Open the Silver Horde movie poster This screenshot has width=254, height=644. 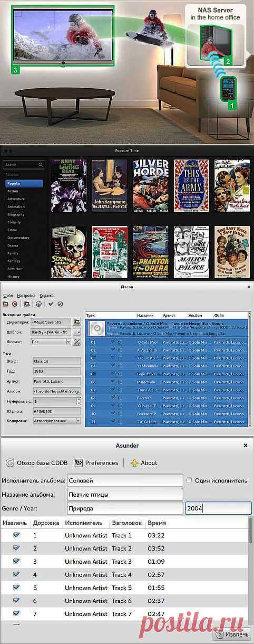tap(151, 186)
